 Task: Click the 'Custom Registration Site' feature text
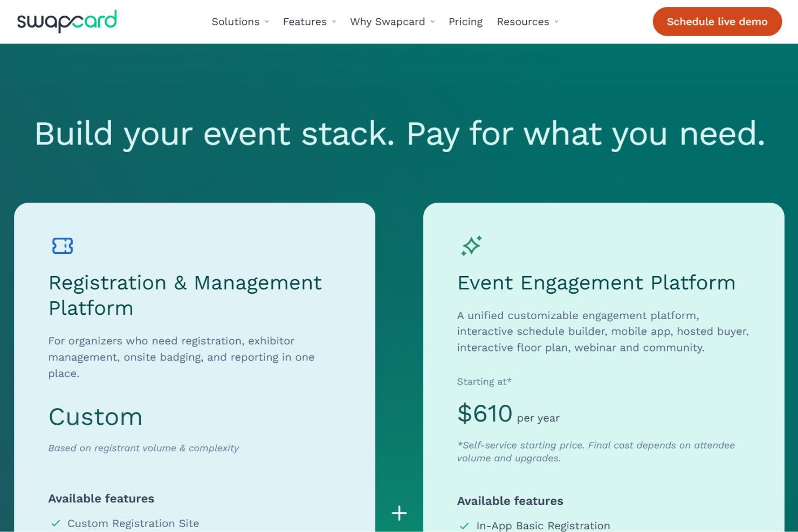(x=133, y=523)
